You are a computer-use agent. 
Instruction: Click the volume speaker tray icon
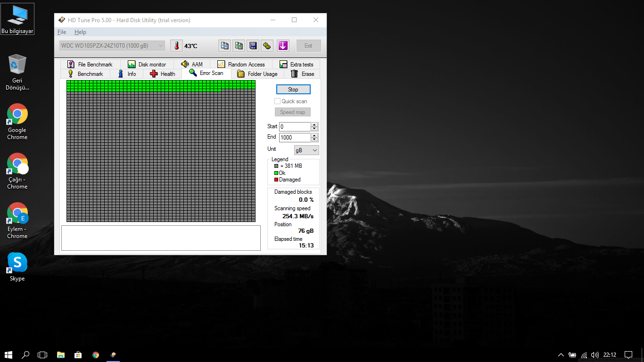[595, 354]
